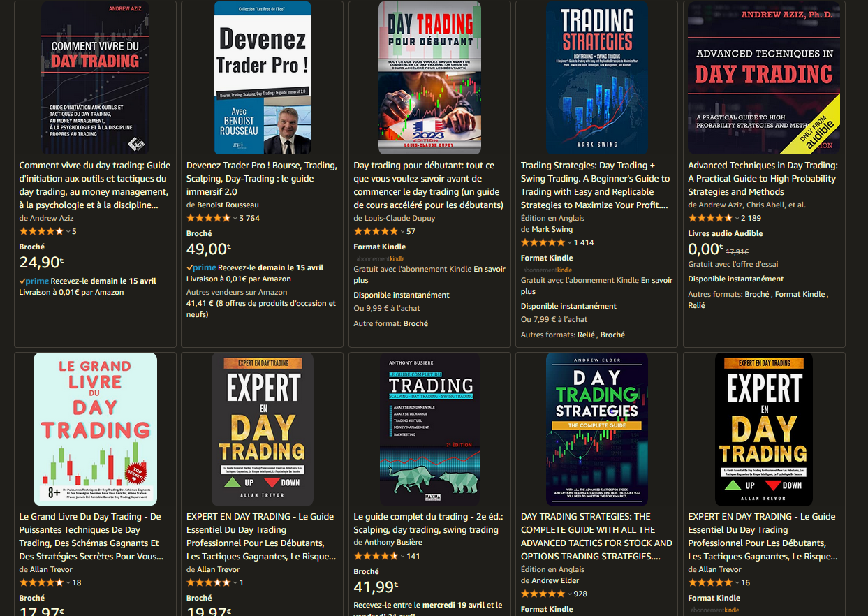Click the 0,00€ Audible price

tap(705, 249)
